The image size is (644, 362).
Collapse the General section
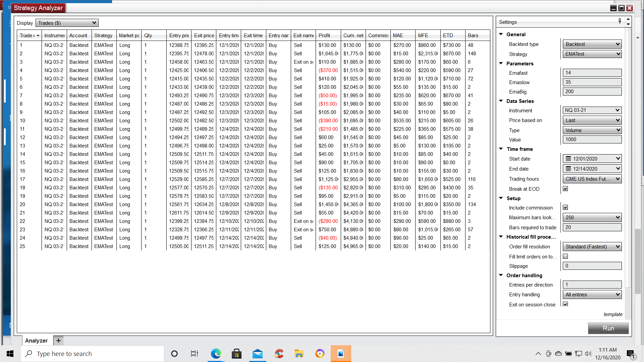501,34
